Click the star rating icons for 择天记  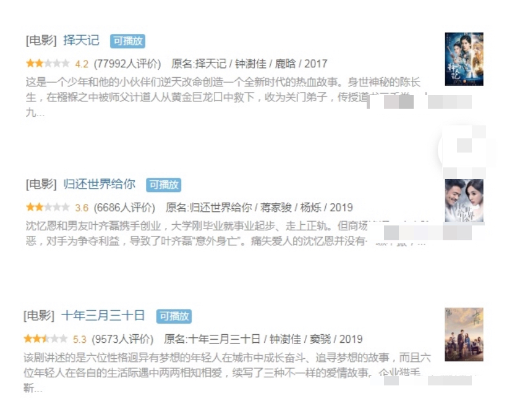click(48, 63)
